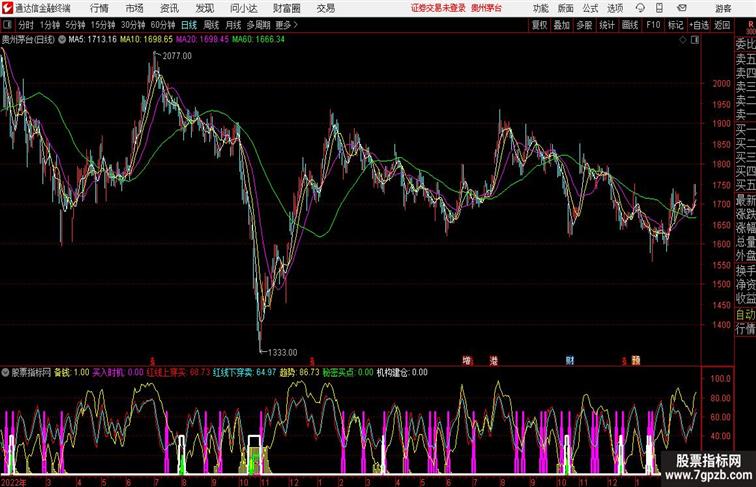Select the 多周期 tab
The width and height of the screenshot is (756, 487).
point(258,25)
